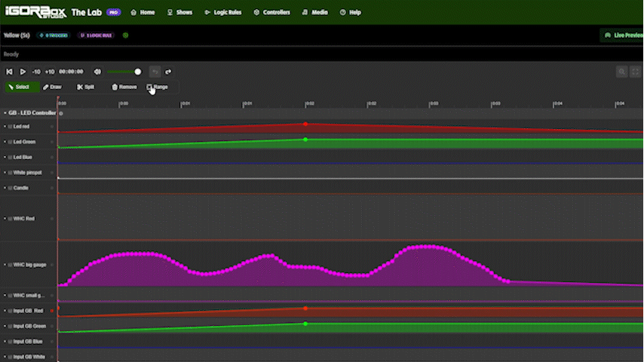Open Live Preview

pos(623,35)
